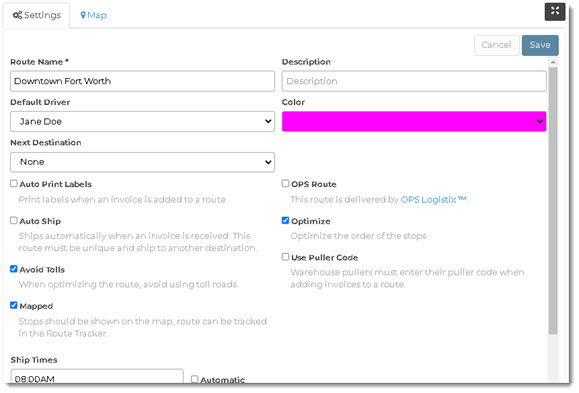Uncheck the Avoid Tolls checkbox
This screenshot has width=579, height=393.
click(14, 269)
